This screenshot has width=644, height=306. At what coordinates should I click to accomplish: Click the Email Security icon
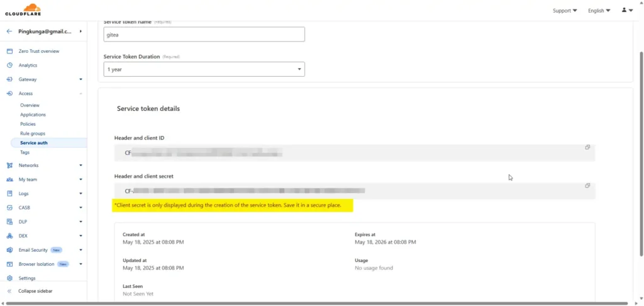(10, 250)
